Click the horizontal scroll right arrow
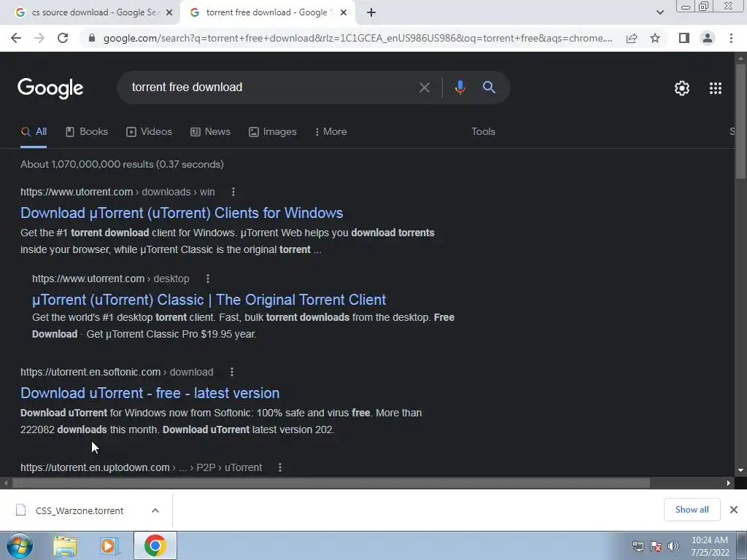Screen dimensions: 747x560 [x=729, y=483]
